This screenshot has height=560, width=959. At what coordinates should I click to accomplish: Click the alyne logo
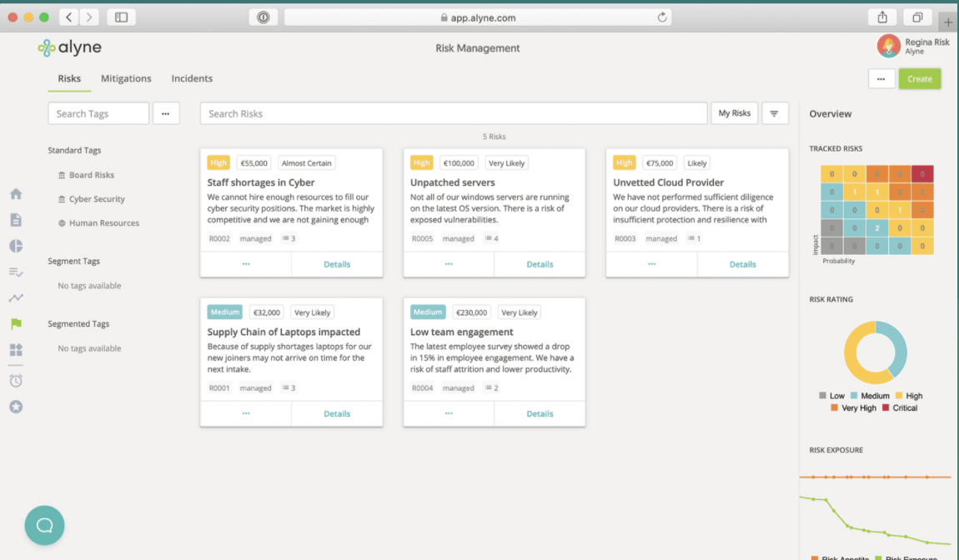[x=70, y=47]
